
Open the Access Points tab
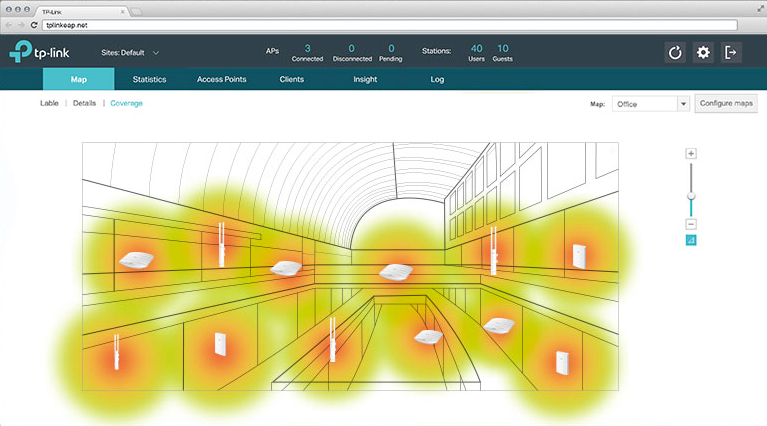tap(222, 79)
